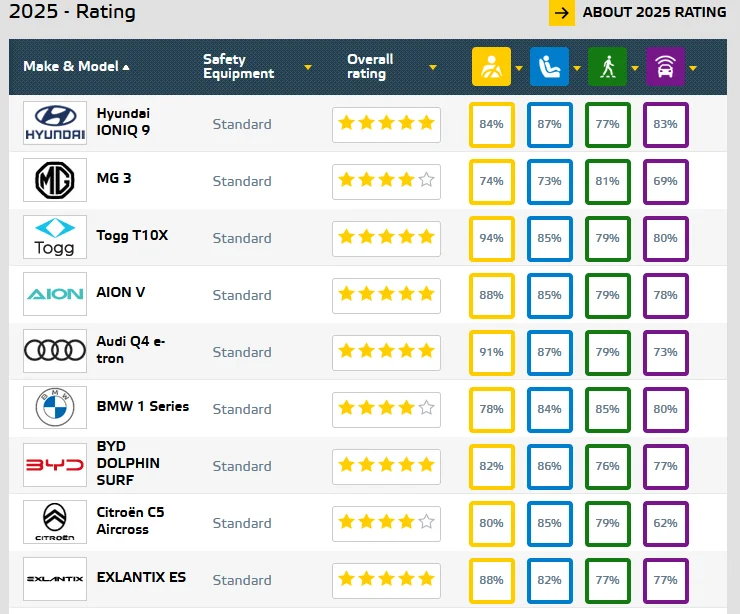Click the blue 82% score for EXLANTIX ES
This screenshot has height=614, width=740.
point(549,580)
